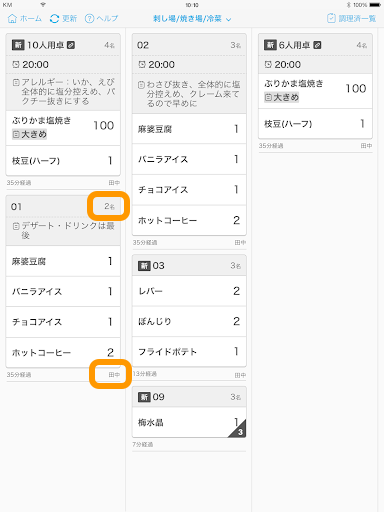
Task: Open the help question-mark icon
Action: (89, 19)
